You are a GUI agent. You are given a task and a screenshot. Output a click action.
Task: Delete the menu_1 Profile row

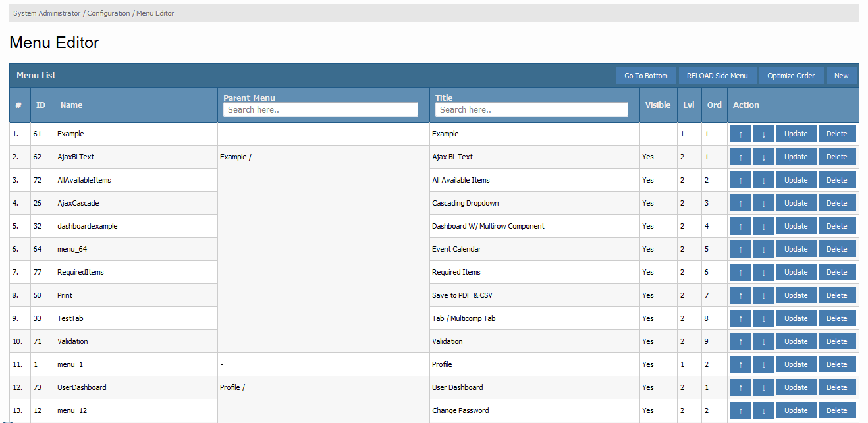point(836,364)
